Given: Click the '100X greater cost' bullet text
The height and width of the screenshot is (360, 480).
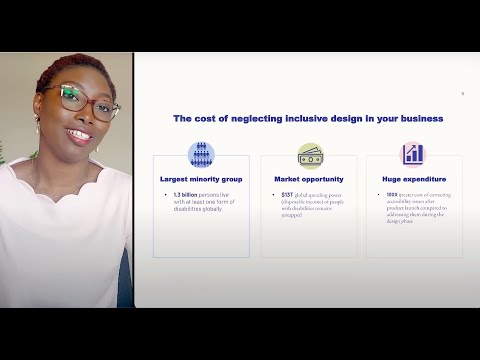Looking at the screenshot, I should pyautogui.click(x=419, y=208).
